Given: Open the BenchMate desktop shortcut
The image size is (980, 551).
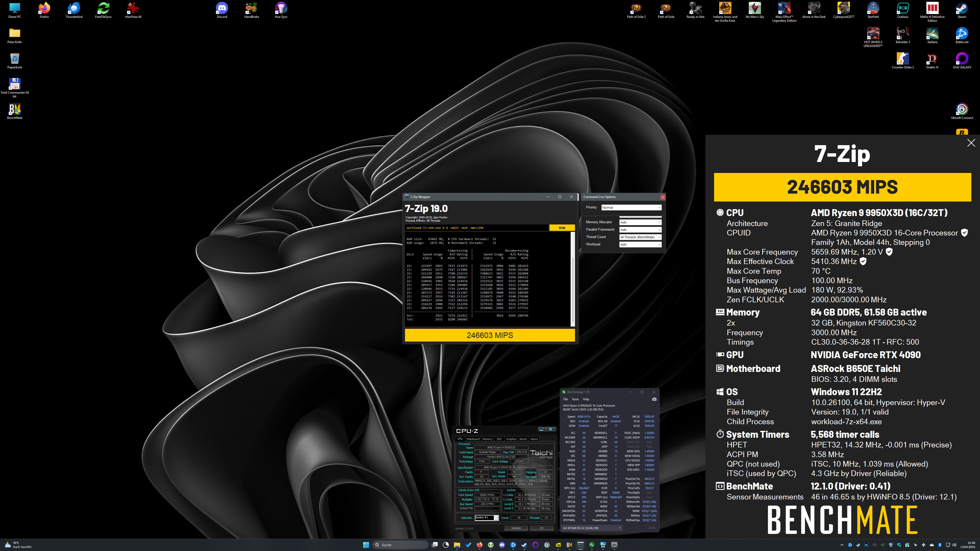Looking at the screenshot, I should [15, 111].
